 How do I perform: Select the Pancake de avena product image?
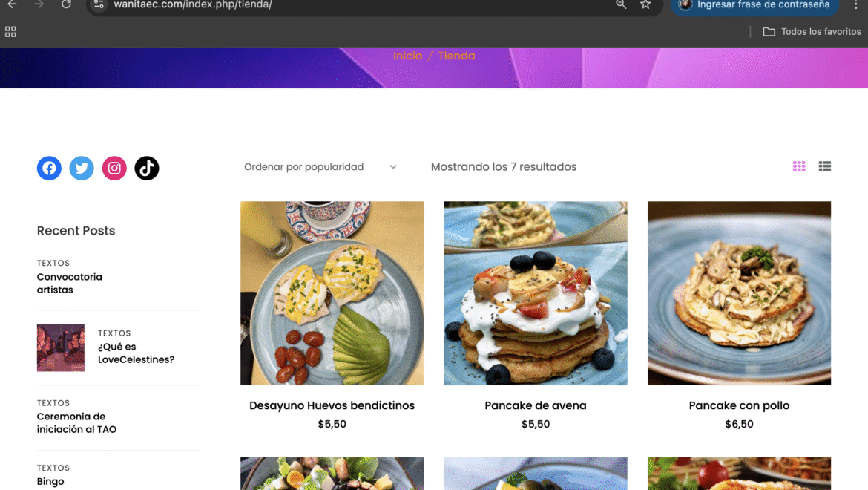tap(536, 293)
